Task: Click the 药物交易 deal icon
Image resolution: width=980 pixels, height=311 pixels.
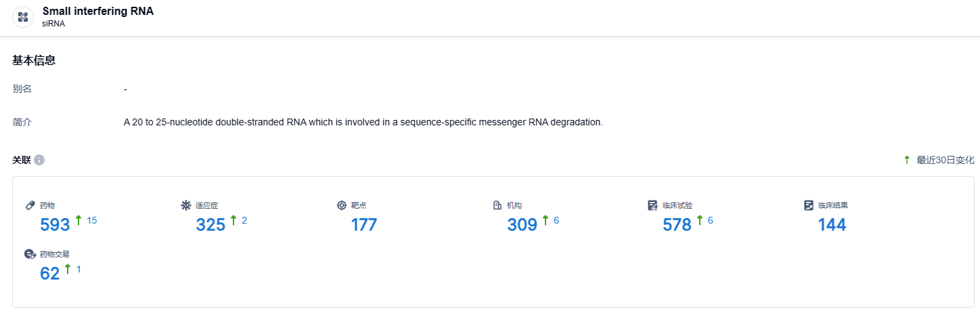Action: [x=30, y=254]
